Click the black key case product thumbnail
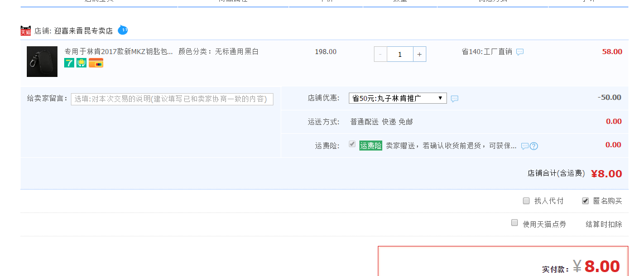Screen dimensions: 644x276 [42, 61]
